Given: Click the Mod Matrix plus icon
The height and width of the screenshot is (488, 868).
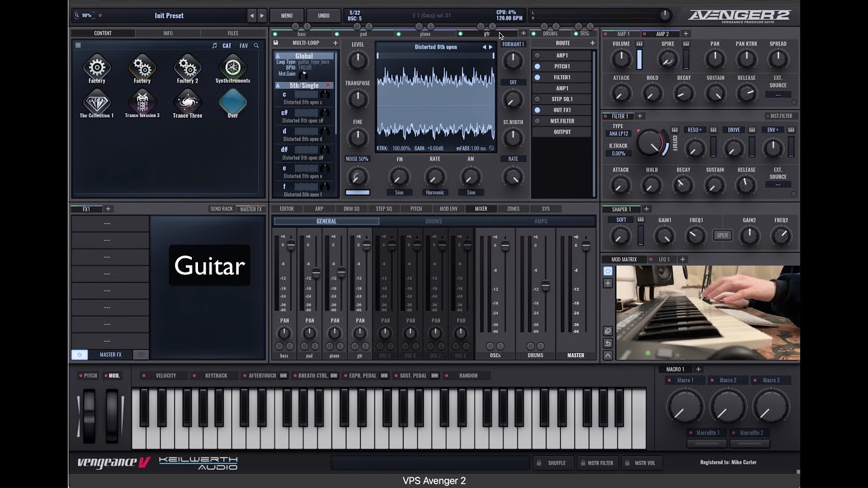Looking at the screenshot, I should tap(608, 283).
